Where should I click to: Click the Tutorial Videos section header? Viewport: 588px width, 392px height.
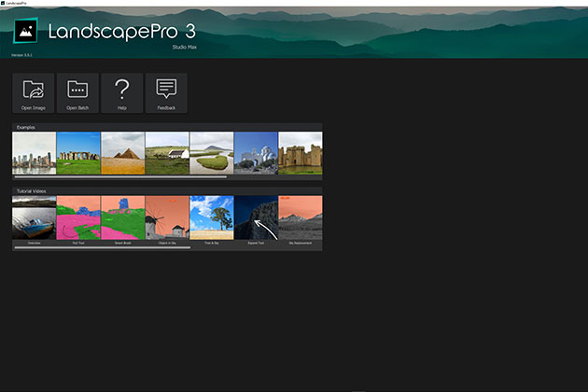coord(167,191)
